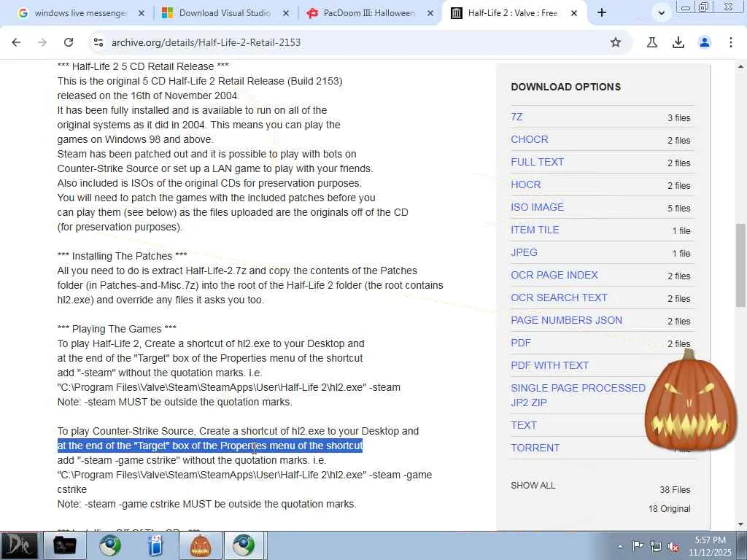
Task: Open the Chrome Labs flask icon
Action: (x=652, y=42)
